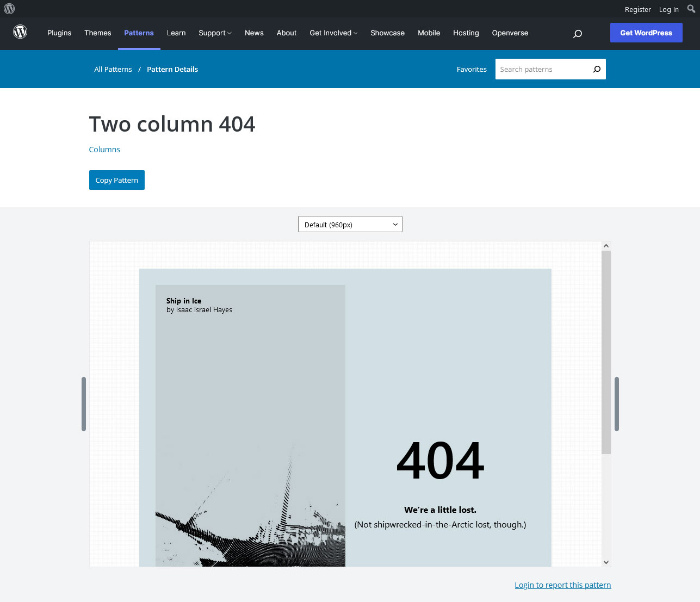Open the Openverse navigation link
Screen dimensions: 700x602
(x=510, y=33)
